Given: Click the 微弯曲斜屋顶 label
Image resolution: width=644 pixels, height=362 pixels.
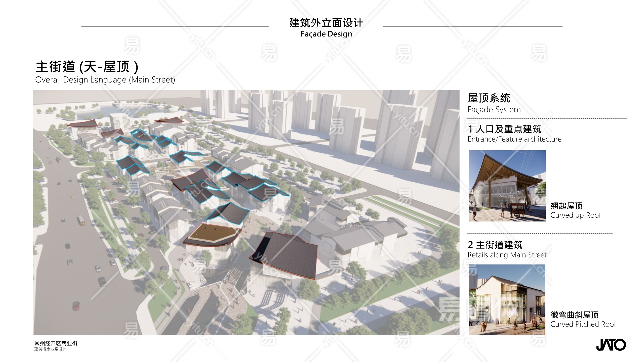Looking at the screenshot, I should [x=574, y=315].
